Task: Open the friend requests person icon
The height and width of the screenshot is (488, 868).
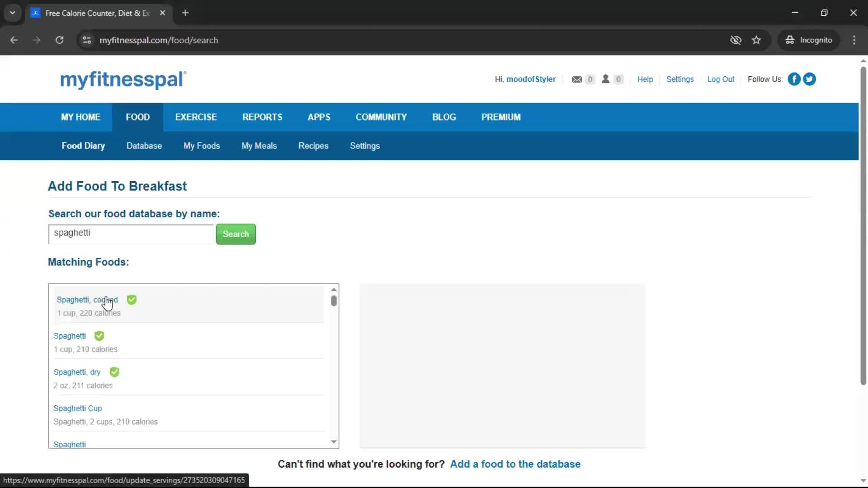Action: (605, 79)
